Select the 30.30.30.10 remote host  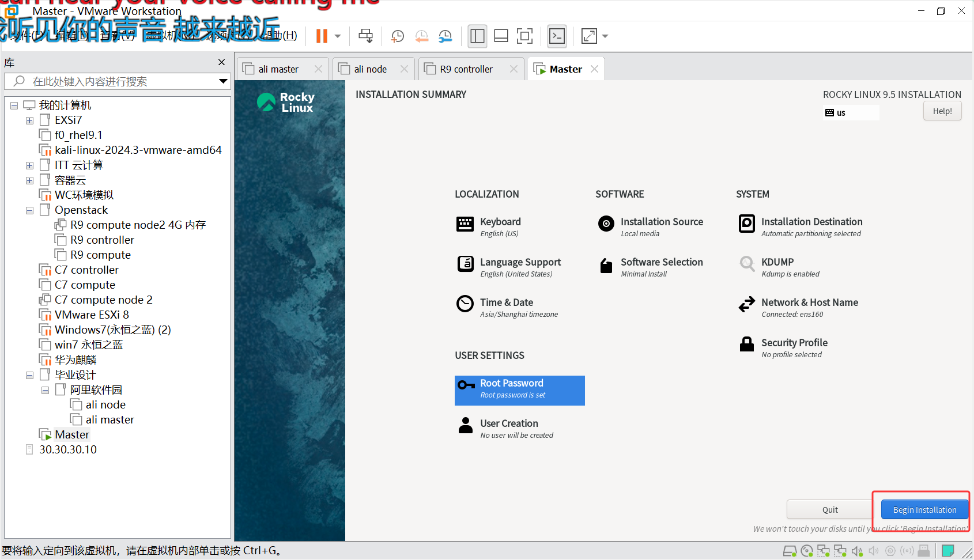click(x=68, y=450)
